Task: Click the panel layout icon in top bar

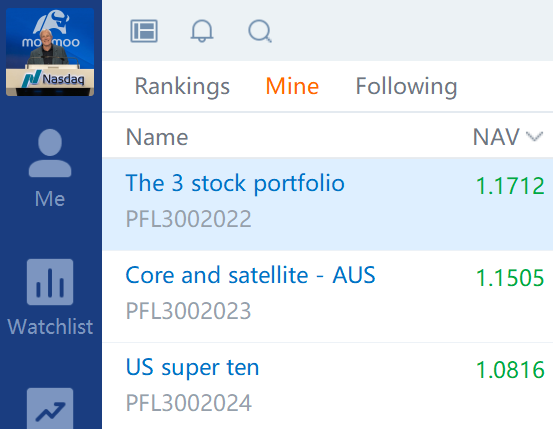Action: click(x=144, y=31)
